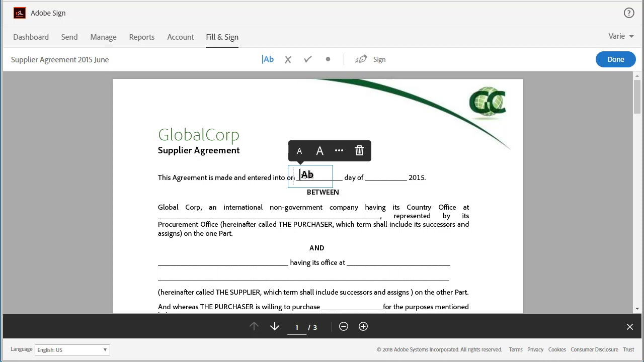Open the Reports tab
The image size is (644, 362).
click(x=141, y=37)
